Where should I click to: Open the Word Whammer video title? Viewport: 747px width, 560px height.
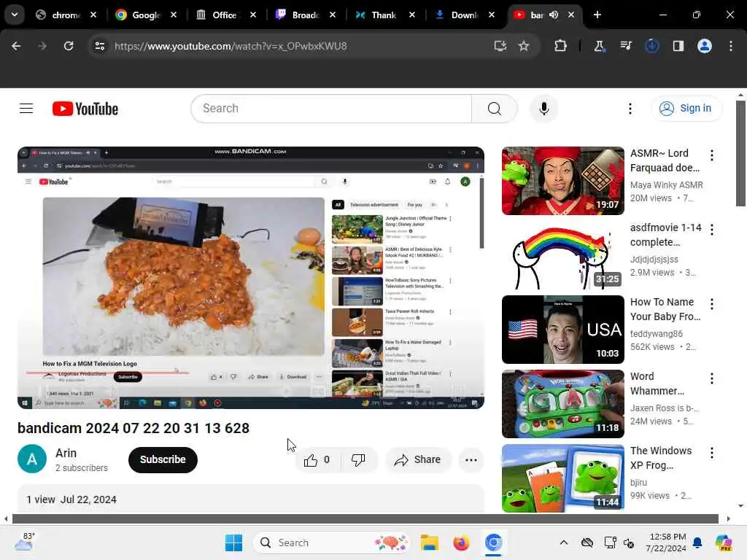pos(657,384)
